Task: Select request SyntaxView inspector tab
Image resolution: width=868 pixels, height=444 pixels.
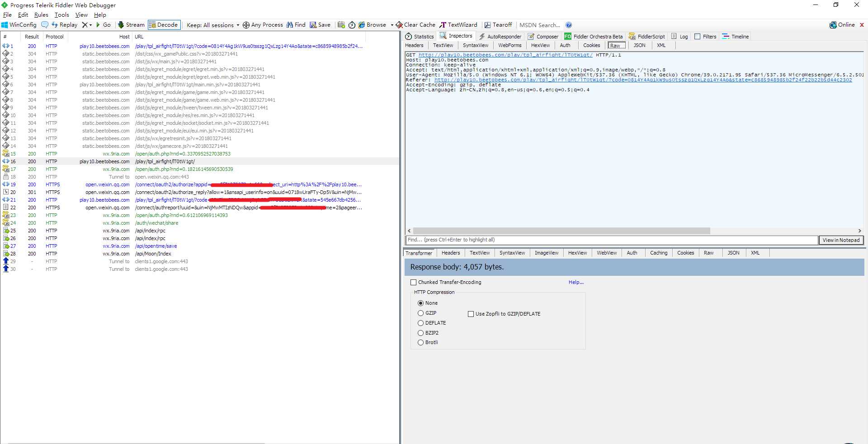Action: point(476,45)
